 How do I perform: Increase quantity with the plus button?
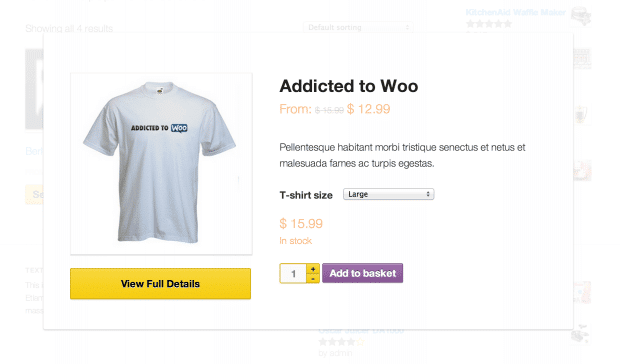(313, 269)
